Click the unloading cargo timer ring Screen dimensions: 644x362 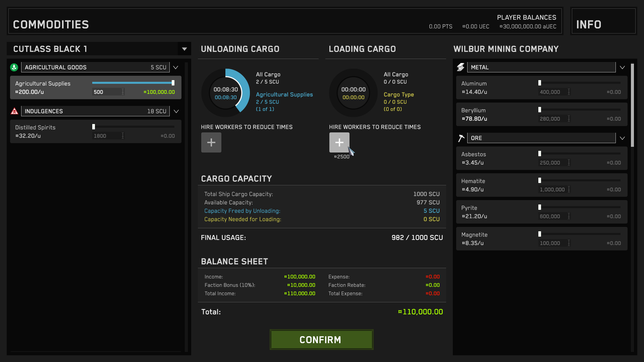tap(225, 93)
